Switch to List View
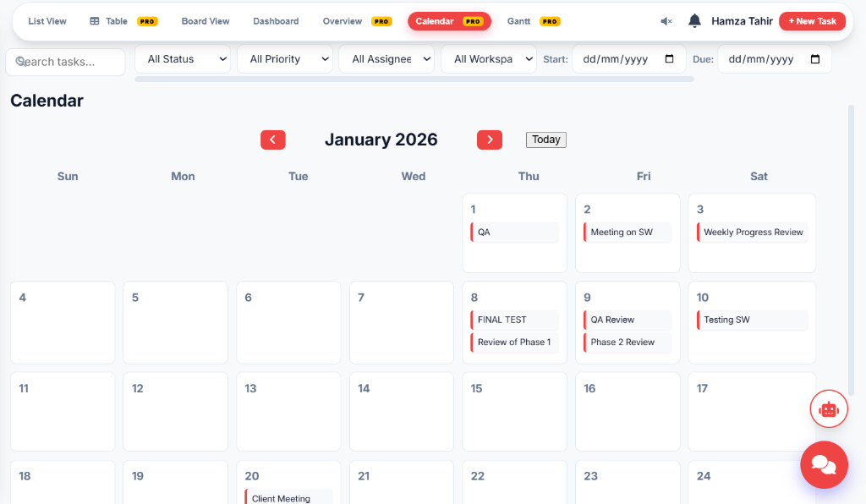The image size is (866, 504). (x=47, y=20)
